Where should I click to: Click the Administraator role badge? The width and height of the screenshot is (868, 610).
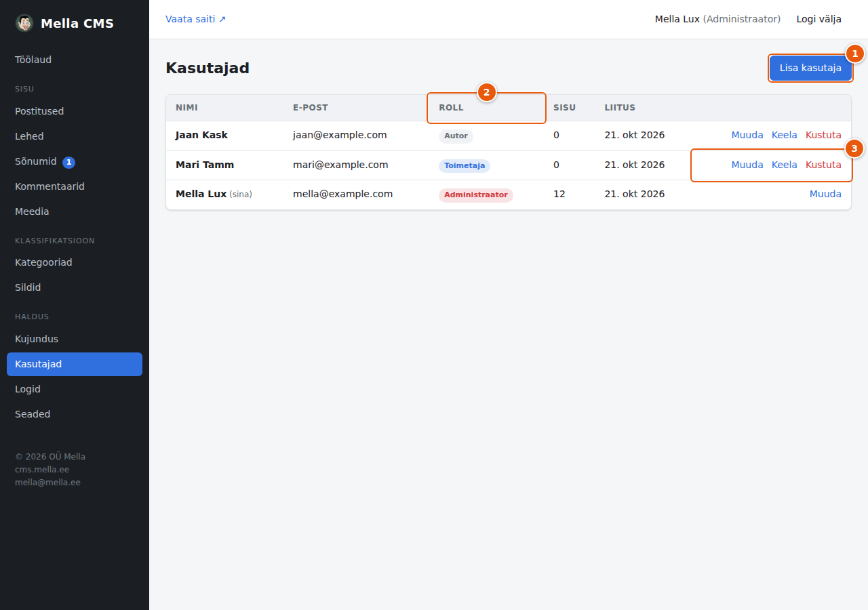(x=476, y=195)
